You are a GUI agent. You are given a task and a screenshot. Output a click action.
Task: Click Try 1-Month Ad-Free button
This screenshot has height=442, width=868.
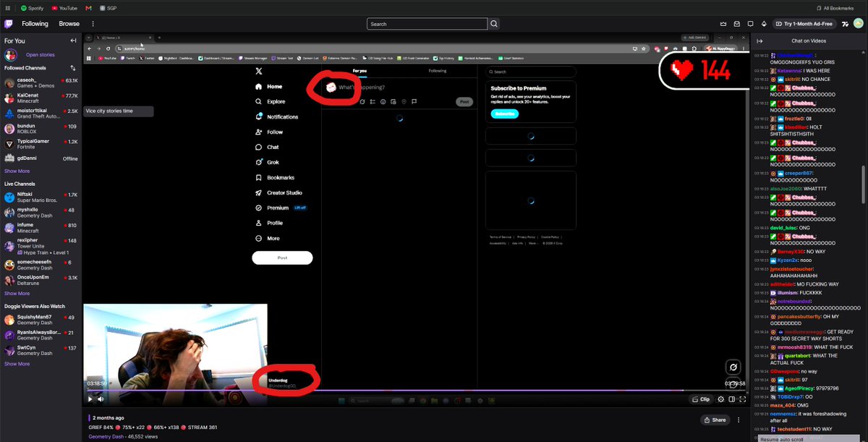[x=804, y=24]
